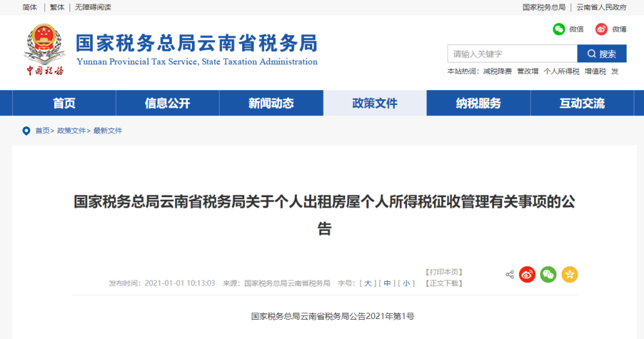The image size is (644, 339).
Task: Click the article headline about 个人出租房屋
Action: pos(325,215)
